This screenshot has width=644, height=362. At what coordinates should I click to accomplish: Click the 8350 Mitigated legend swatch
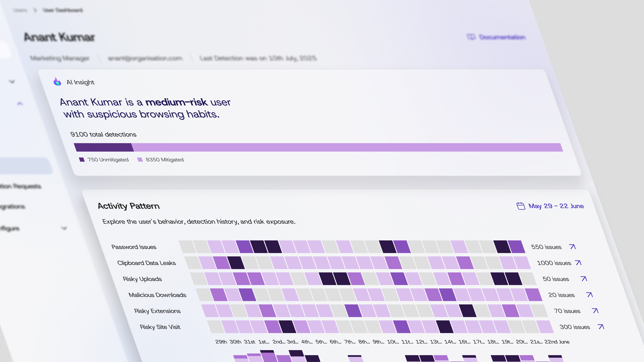coord(140,160)
